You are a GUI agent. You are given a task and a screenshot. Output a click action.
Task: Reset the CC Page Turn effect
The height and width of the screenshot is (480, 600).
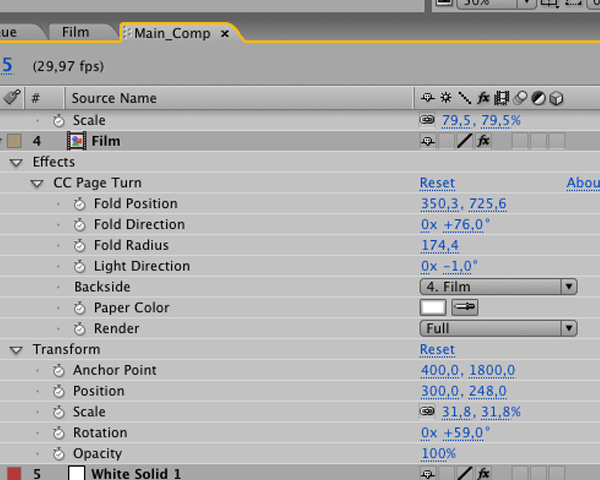(x=437, y=183)
